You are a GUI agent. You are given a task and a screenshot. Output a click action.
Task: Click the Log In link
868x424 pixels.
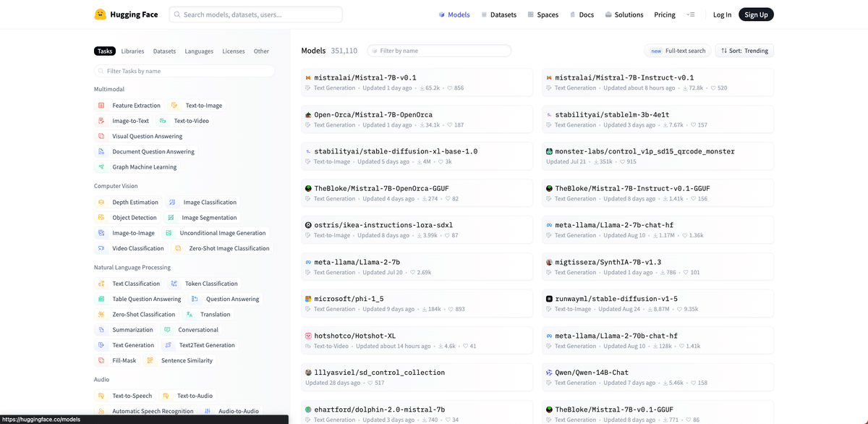722,14
